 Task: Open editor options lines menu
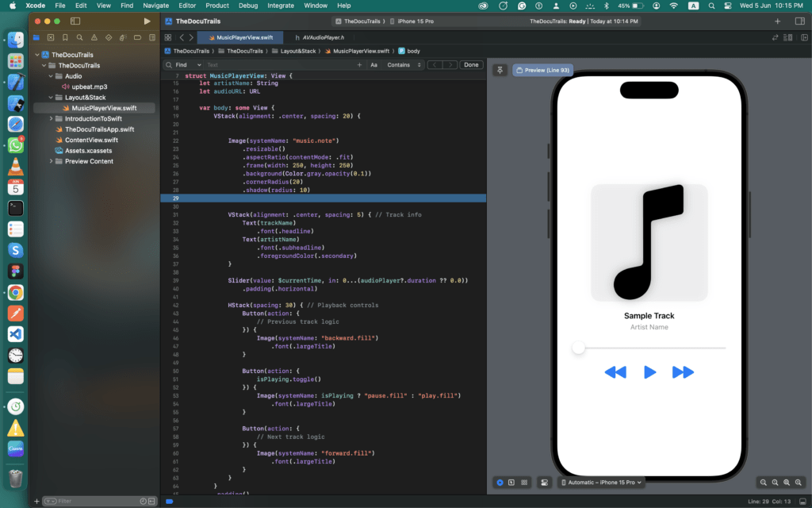(788, 37)
